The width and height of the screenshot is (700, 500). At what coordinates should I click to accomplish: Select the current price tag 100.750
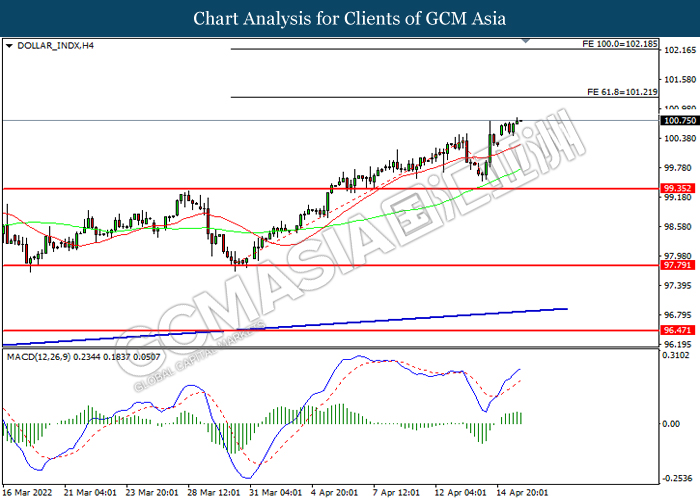tap(679, 121)
